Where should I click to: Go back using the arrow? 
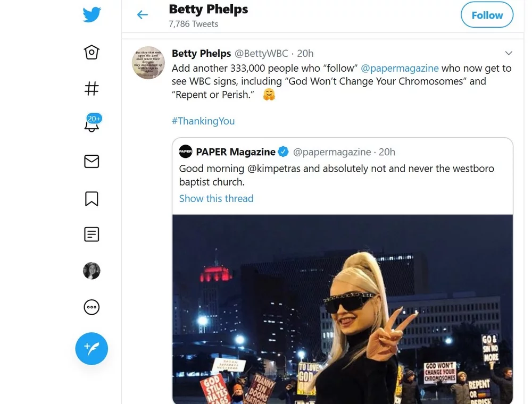(x=142, y=15)
